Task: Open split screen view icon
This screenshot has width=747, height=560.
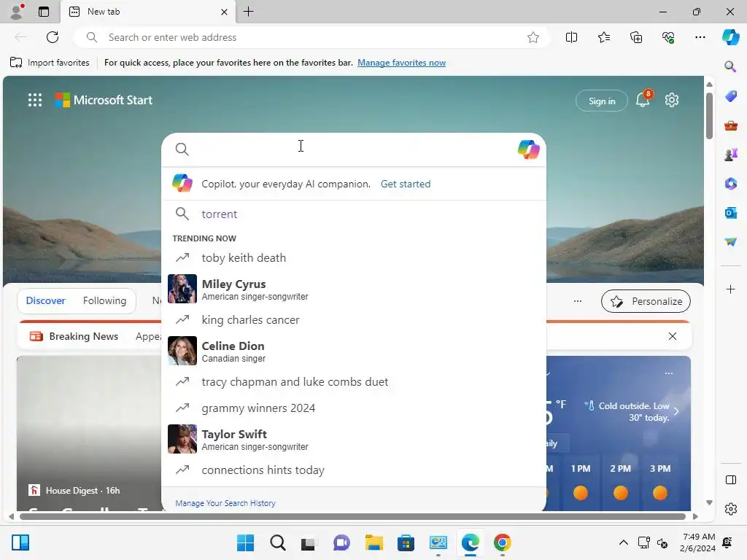Action: (571, 37)
